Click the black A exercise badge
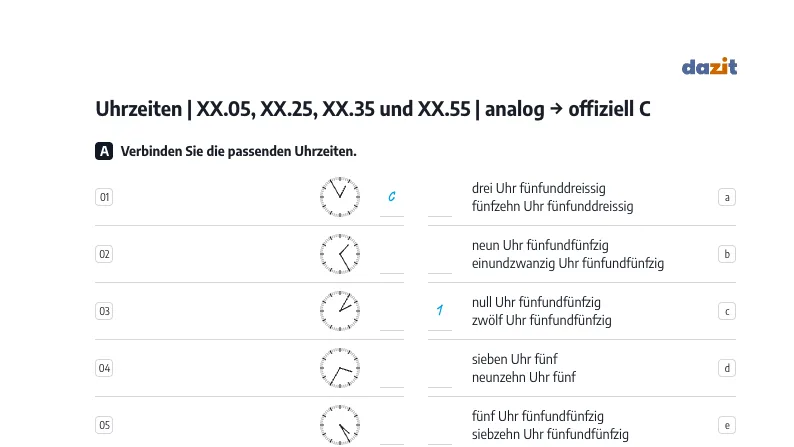Viewport: 794px width, 447px height. pyautogui.click(x=104, y=151)
